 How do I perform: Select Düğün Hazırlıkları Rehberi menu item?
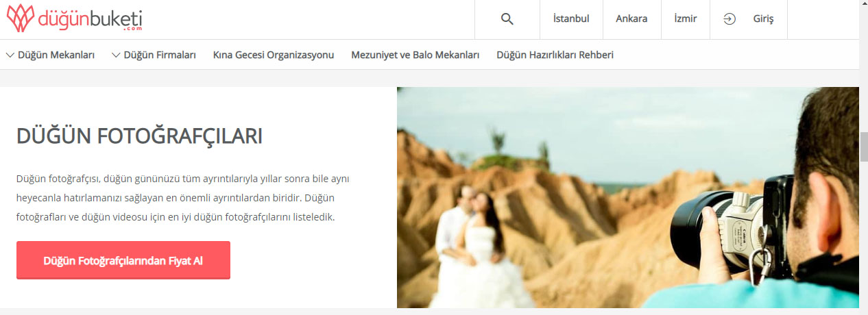(555, 55)
